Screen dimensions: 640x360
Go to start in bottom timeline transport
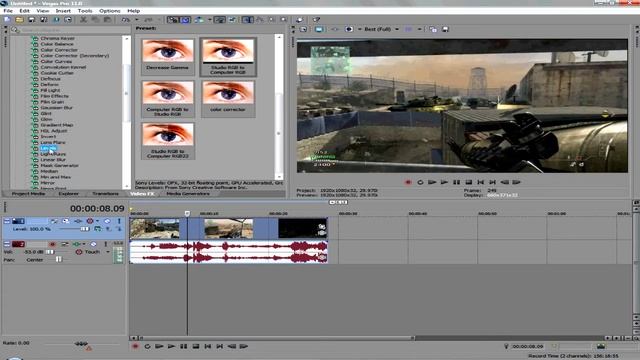pos(208,347)
